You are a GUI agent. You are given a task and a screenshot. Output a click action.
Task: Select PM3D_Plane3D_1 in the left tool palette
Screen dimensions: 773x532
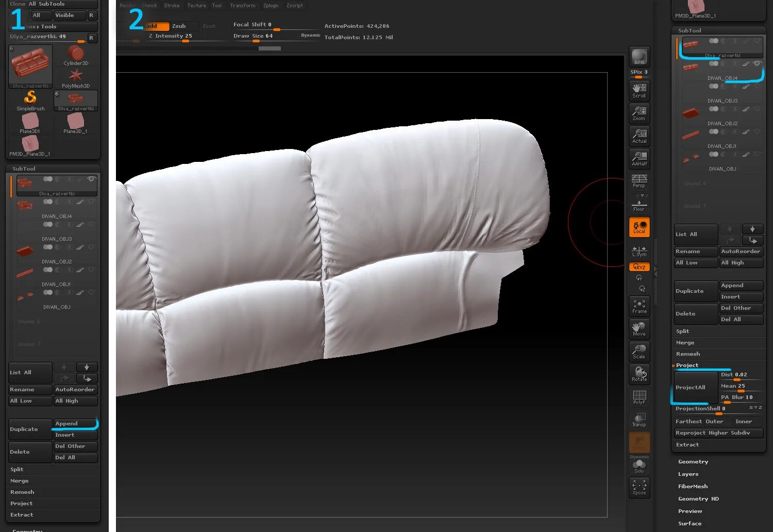30,146
